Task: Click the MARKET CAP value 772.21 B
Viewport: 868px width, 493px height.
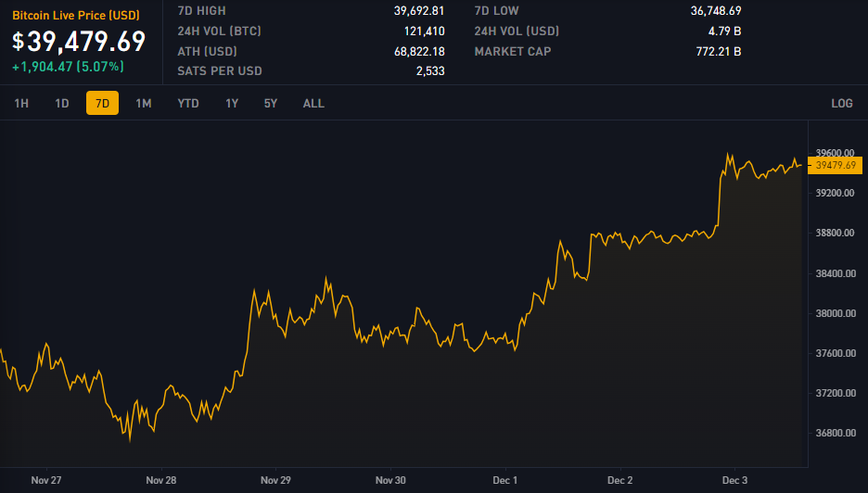Action: (x=717, y=52)
